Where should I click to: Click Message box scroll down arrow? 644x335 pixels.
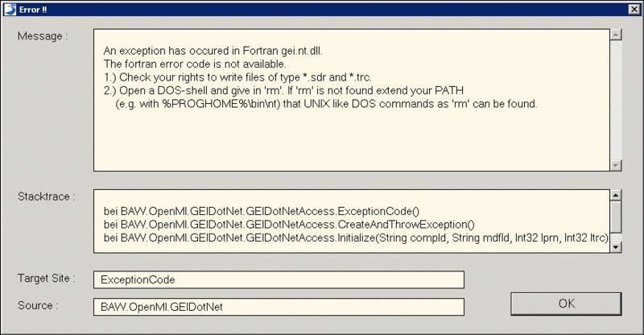615,165
